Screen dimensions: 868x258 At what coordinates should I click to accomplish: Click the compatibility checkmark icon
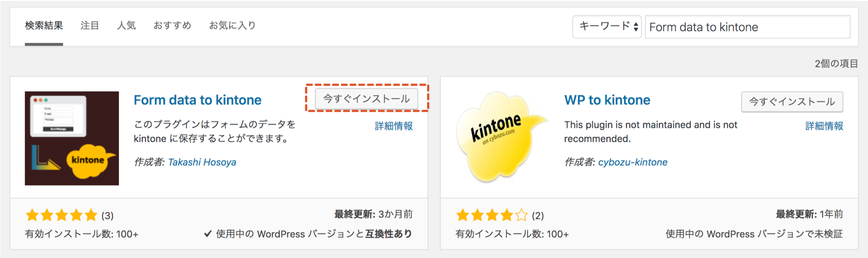coord(208,234)
